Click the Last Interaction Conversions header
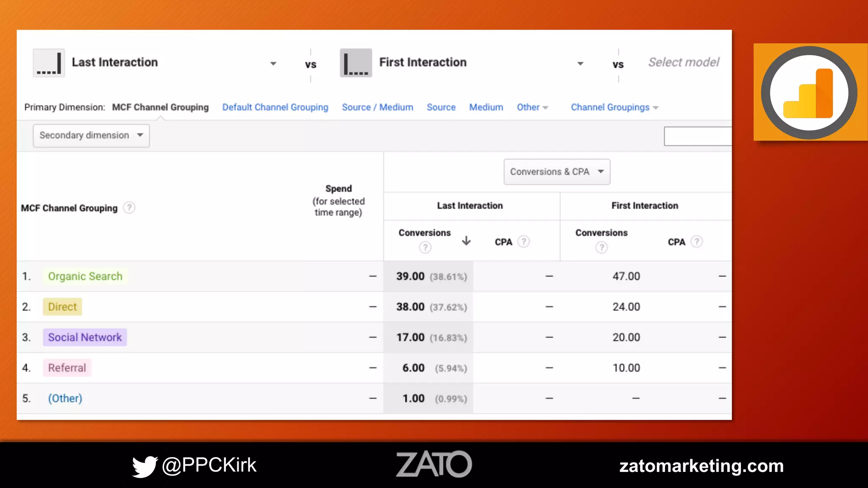868x488 pixels. 424,233
